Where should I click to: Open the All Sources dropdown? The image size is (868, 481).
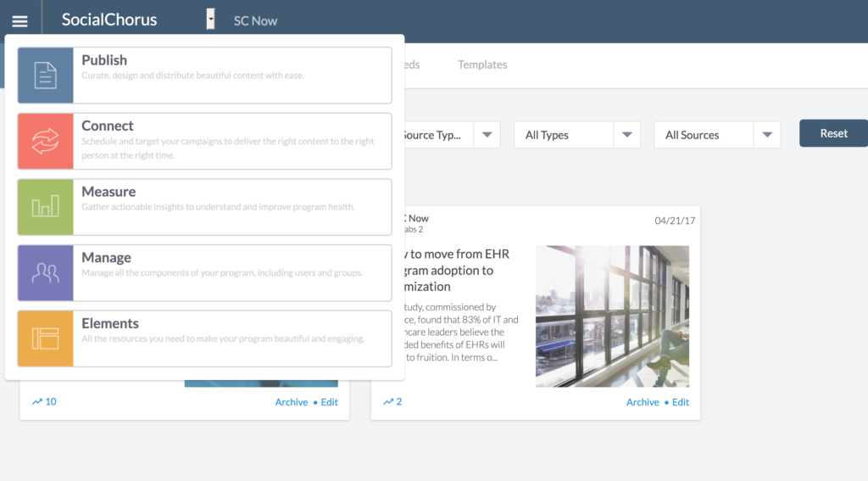click(717, 135)
